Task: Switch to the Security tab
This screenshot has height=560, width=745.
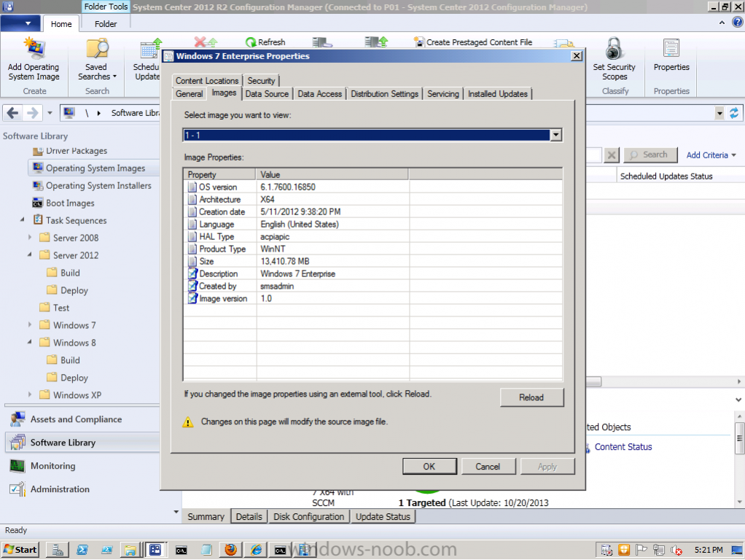Action: [261, 81]
